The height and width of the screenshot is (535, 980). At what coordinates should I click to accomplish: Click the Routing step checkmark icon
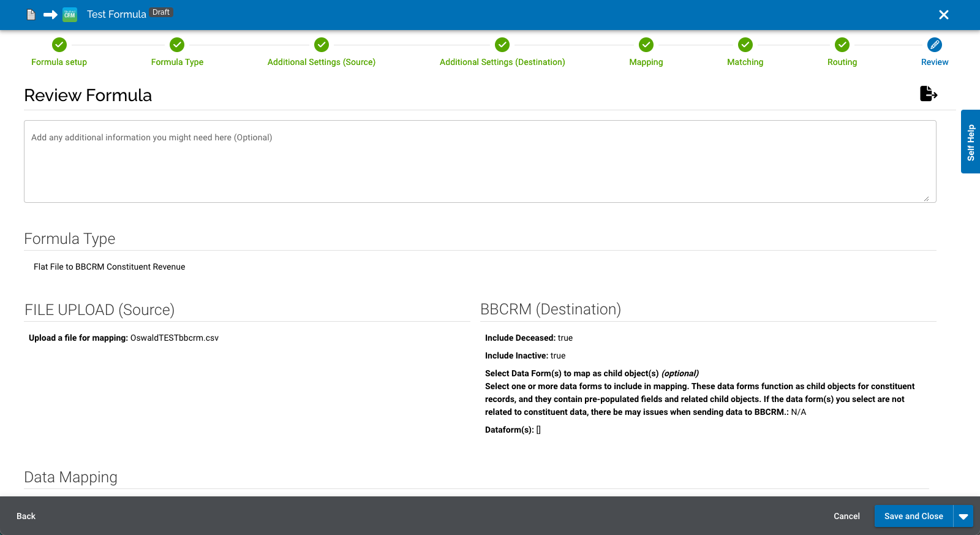(x=842, y=45)
